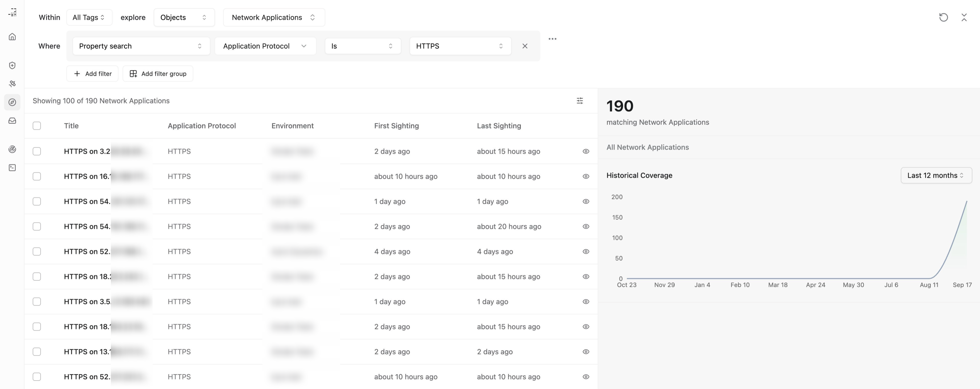Screen dimensions: 980x389
Task: Expand the Application Protocol property dropdown
Action: click(x=265, y=46)
